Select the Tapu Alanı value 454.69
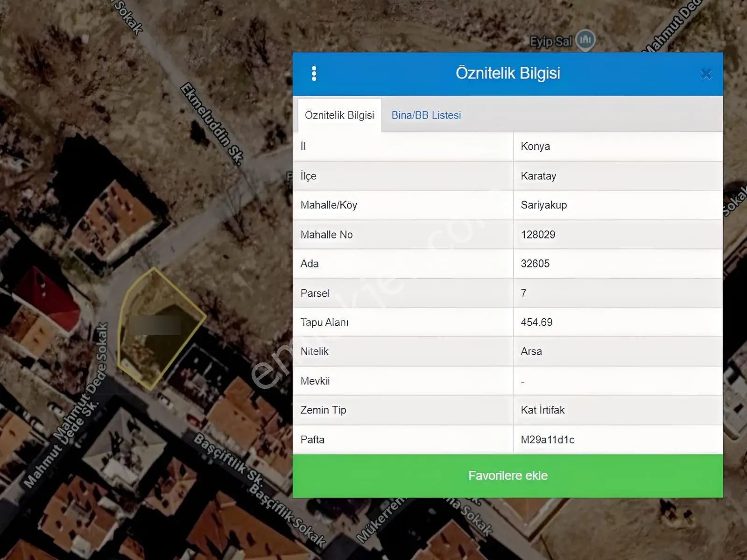Image resolution: width=747 pixels, height=560 pixels. point(536,322)
